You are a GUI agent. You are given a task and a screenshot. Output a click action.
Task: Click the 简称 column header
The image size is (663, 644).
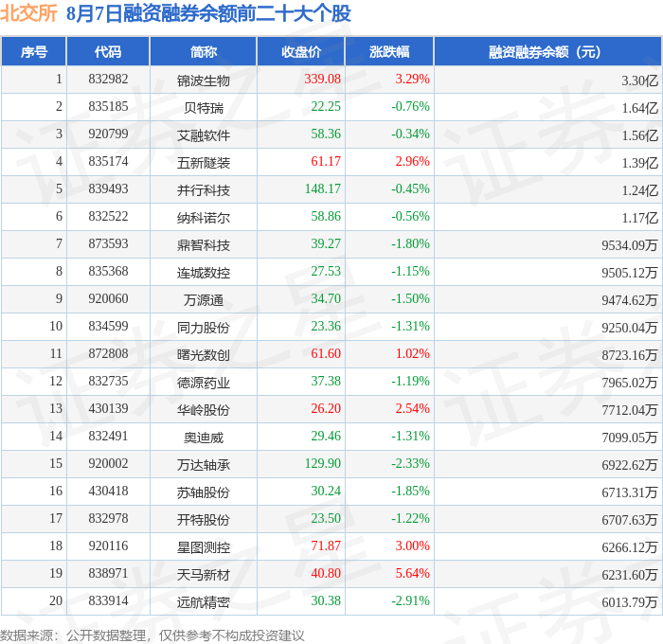[204, 52]
